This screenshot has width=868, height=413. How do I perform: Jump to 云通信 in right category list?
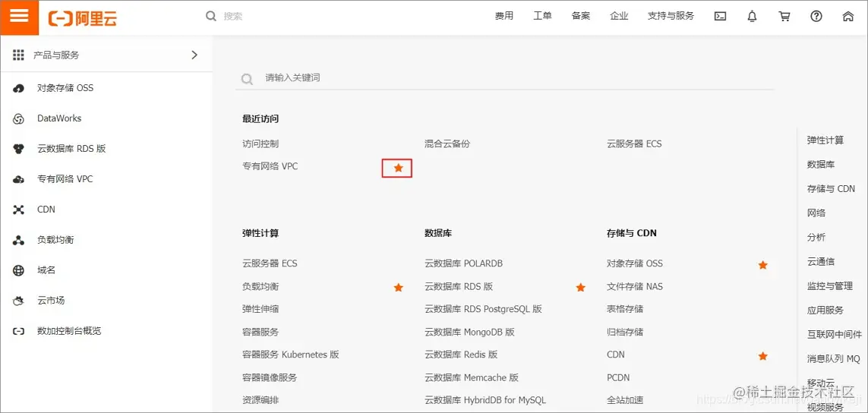(821, 262)
